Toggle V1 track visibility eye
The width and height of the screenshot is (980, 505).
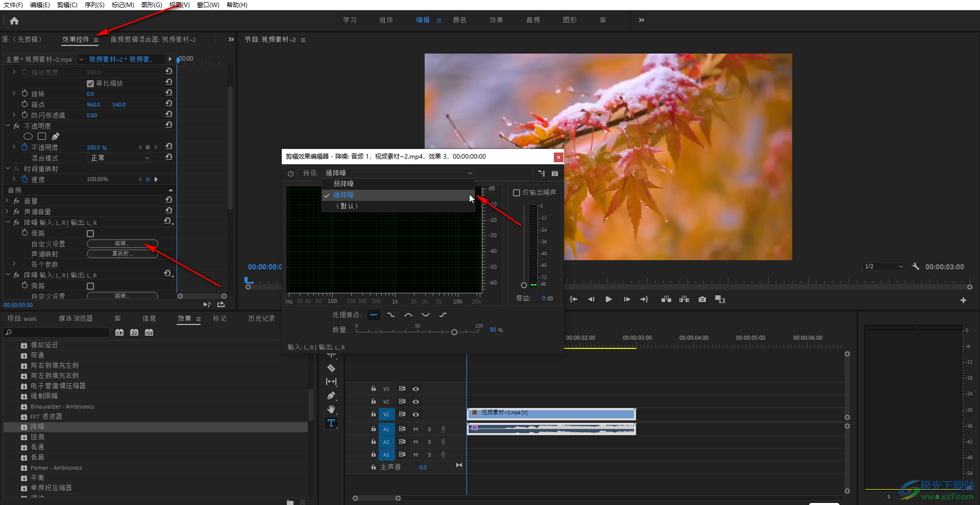[416, 414]
